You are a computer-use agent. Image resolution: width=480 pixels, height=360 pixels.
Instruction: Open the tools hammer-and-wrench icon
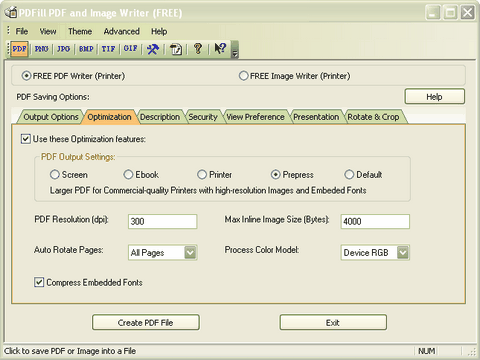153,49
